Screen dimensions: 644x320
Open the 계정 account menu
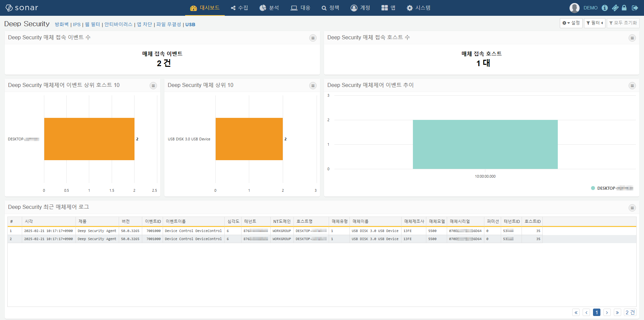pyautogui.click(x=360, y=8)
